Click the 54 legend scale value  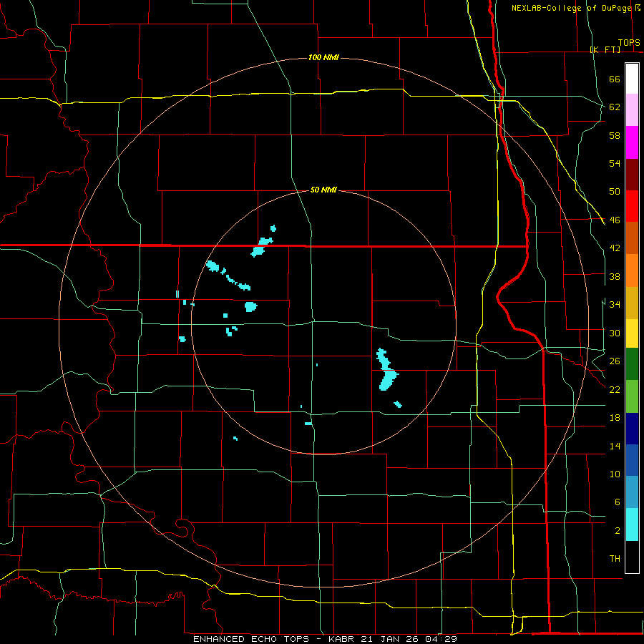(615, 163)
